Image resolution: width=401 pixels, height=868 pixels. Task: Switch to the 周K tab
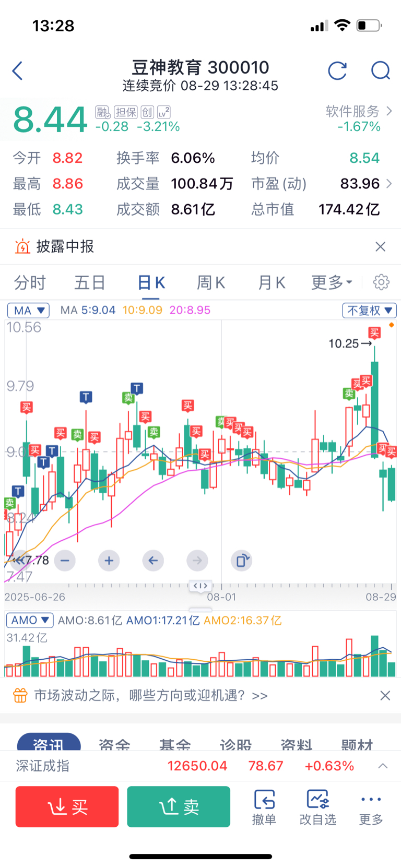pos(211,283)
